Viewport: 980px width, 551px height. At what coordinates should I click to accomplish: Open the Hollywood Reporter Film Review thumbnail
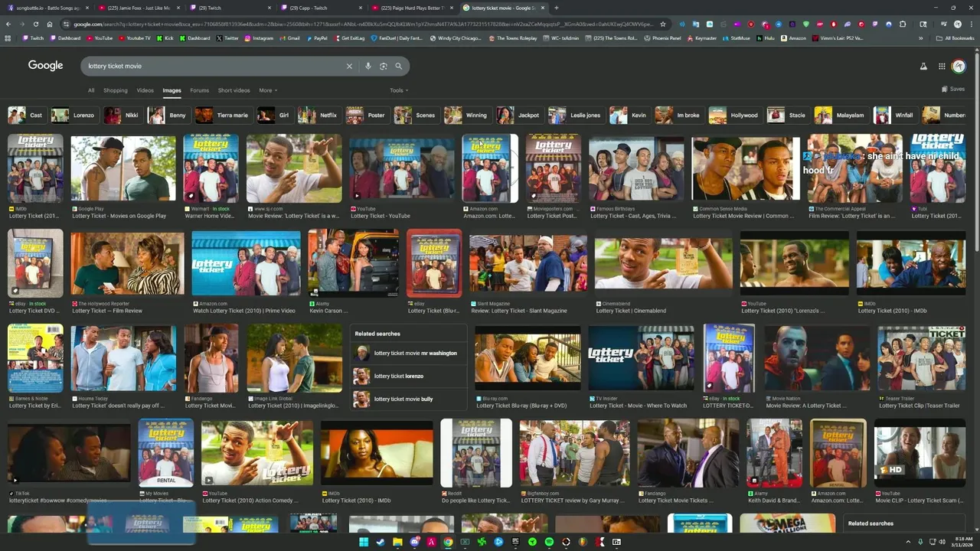127,264
